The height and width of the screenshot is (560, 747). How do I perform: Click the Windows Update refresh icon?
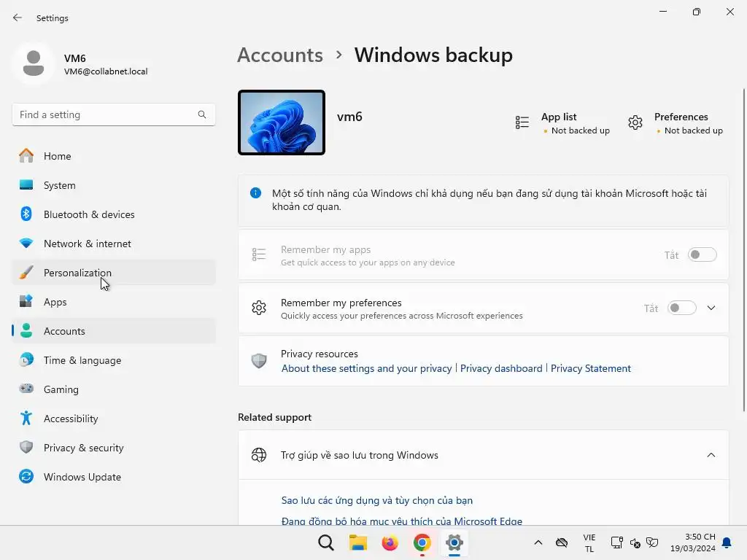click(26, 476)
